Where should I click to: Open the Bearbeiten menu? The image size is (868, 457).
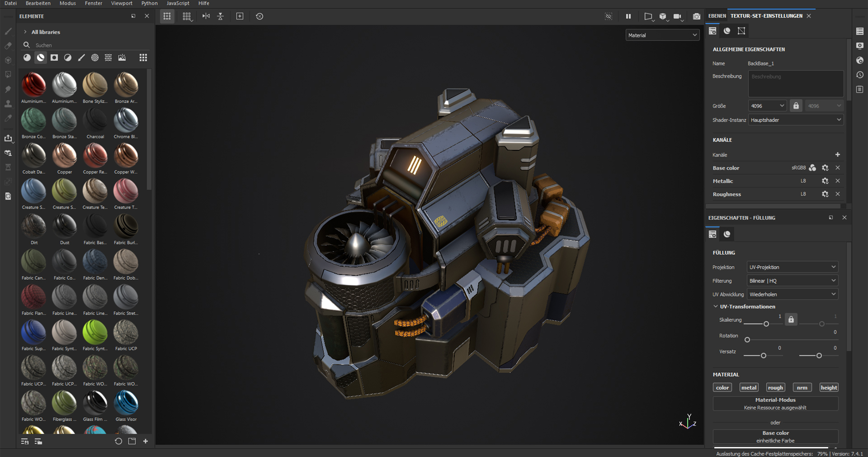(x=38, y=3)
